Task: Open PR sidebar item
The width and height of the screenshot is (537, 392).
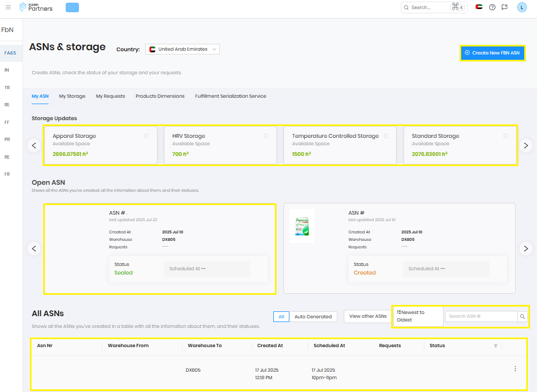Action: click(7, 139)
